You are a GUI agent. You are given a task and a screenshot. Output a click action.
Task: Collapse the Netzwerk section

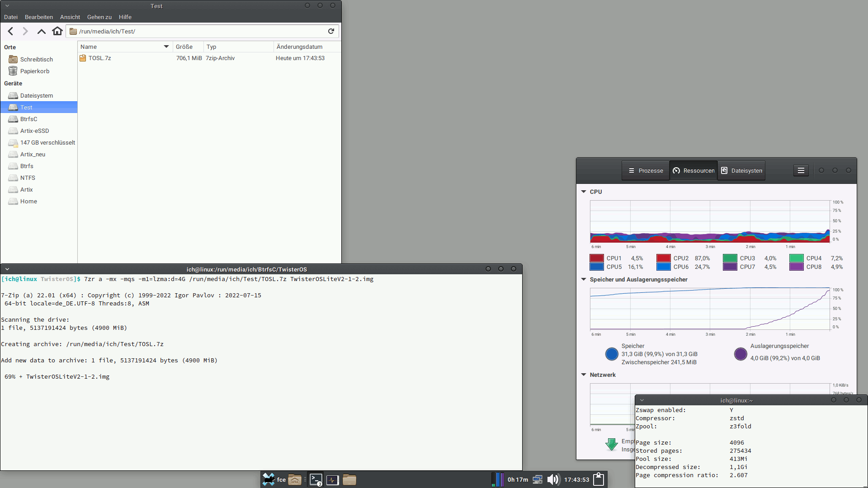click(584, 375)
